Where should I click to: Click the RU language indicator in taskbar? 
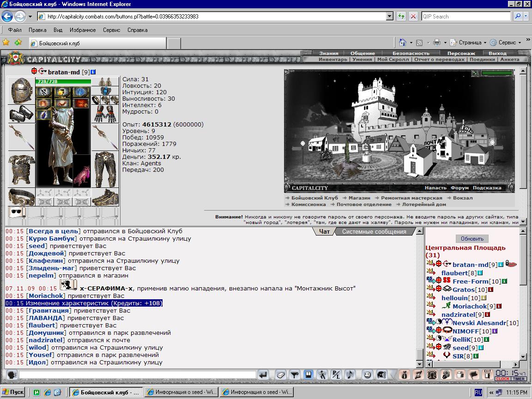(x=478, y=392)
